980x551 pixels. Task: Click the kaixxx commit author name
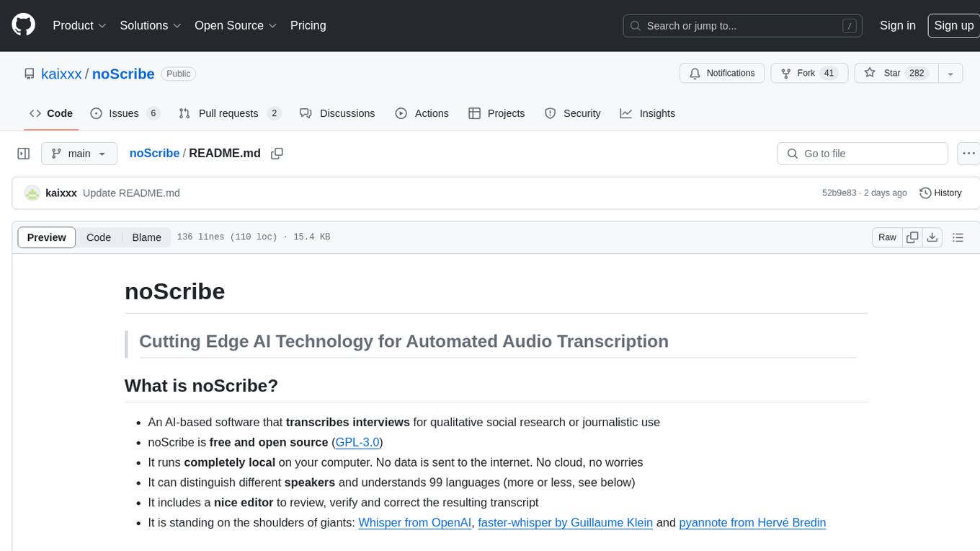coord(61,193)
